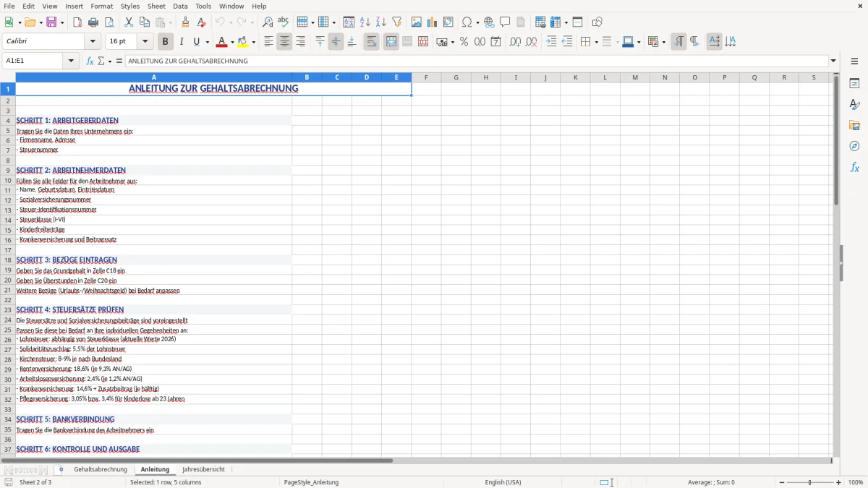Open the Functions sidebar panel
The image size is (868, 488).
coord(855,167)
